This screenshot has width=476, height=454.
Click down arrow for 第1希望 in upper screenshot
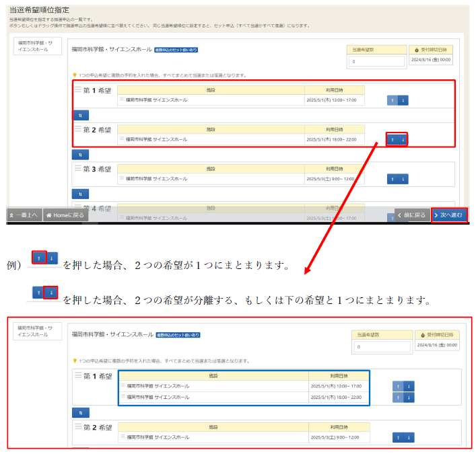point(403,100)
